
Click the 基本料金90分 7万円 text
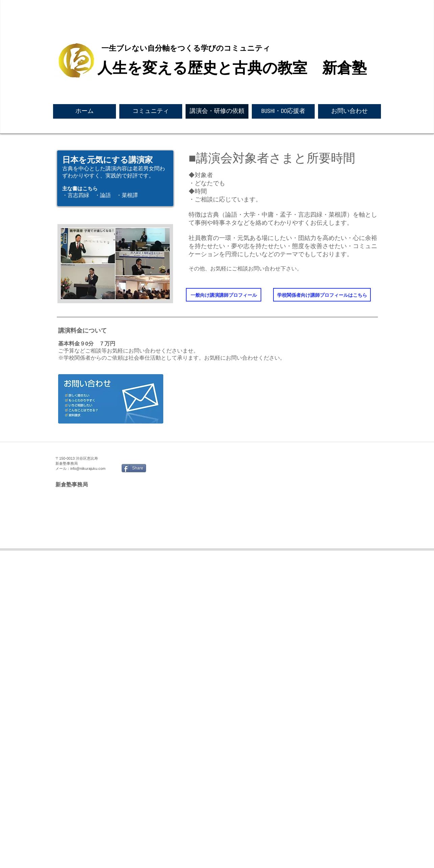tap(87, 343)
